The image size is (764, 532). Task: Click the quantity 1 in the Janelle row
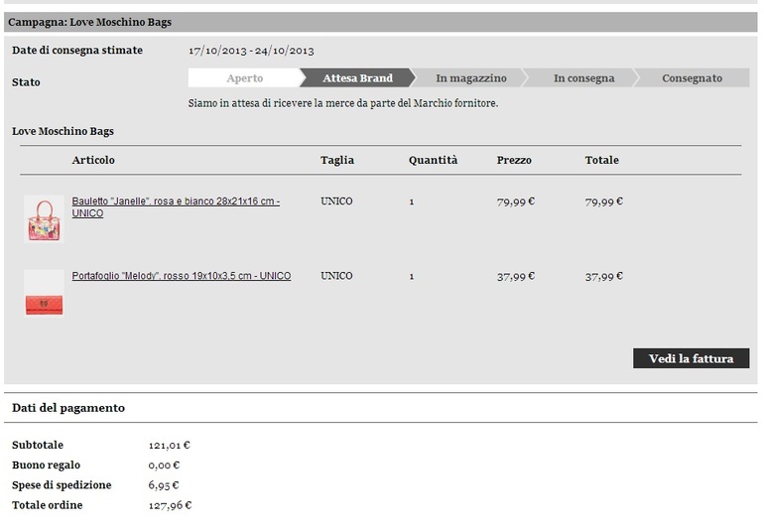pyautogui.click(x=412, y=201)
